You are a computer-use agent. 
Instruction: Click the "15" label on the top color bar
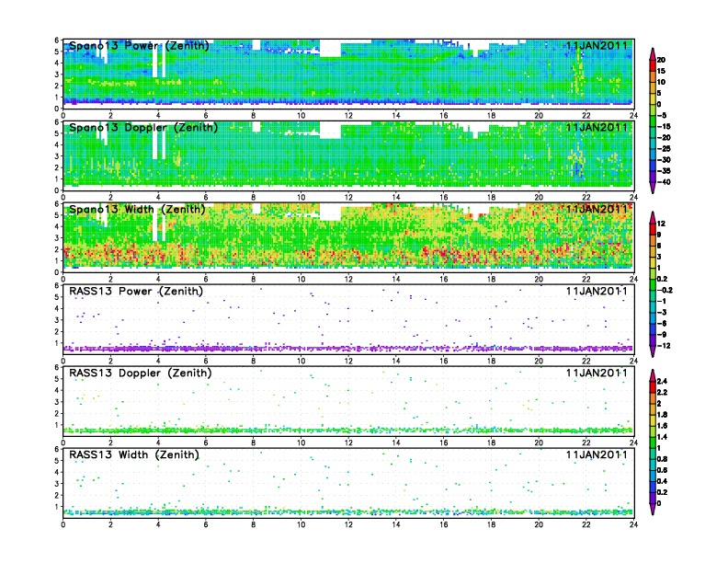click(661, 71)
